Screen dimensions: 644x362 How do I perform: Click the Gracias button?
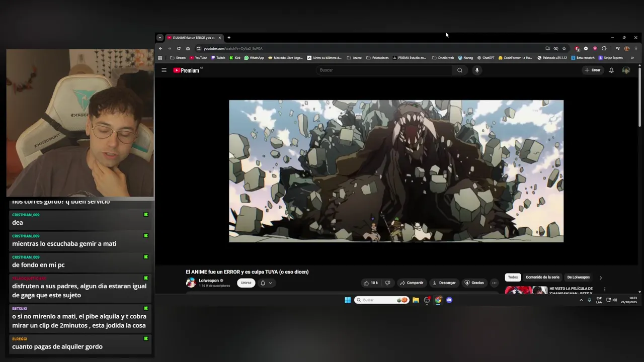(474, 283)
